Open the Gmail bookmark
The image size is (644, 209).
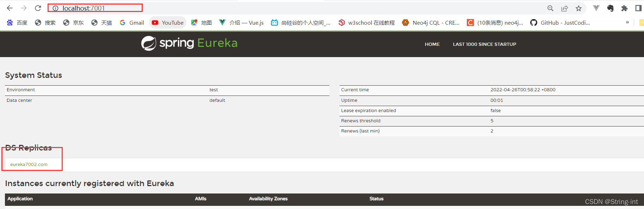[132, 23]
